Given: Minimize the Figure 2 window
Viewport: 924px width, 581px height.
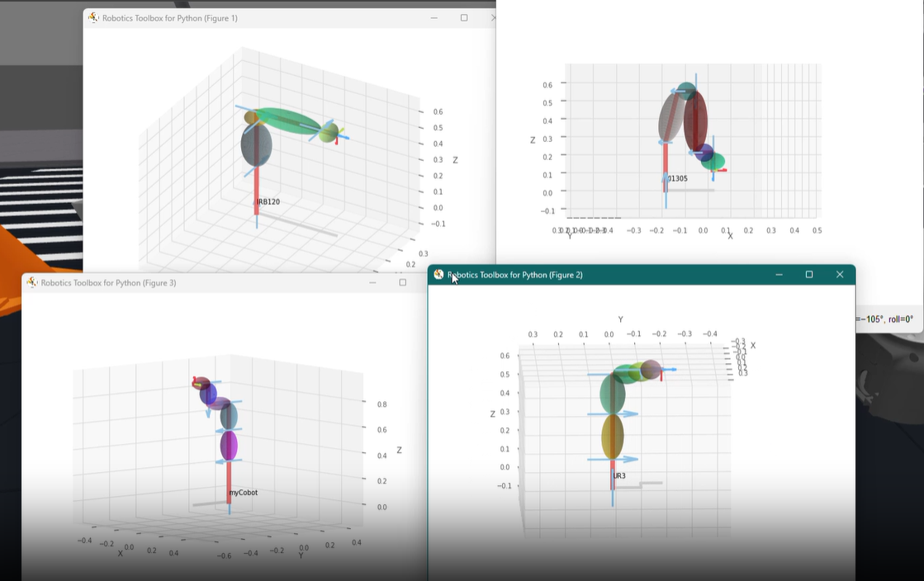Looking at the screenshot, I should (779, 275).
